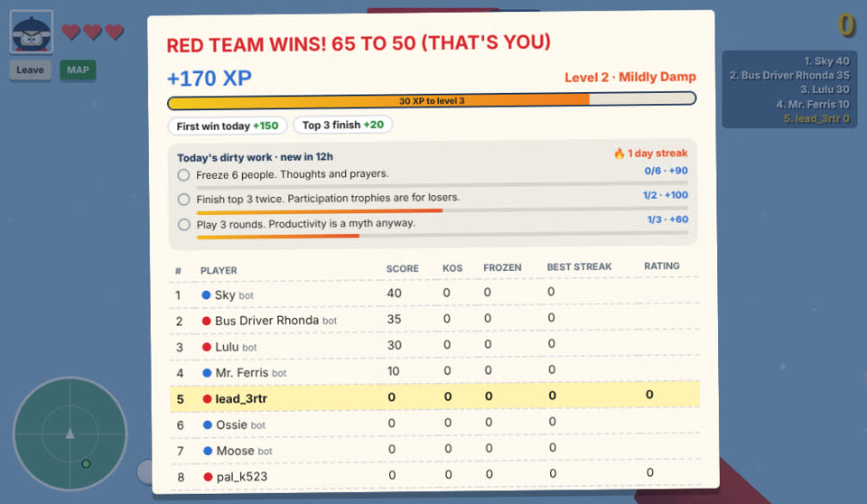Click the red team dot beside Bus Driver Rhonda
Screen dimensions: 867x504
coord(206,321)
